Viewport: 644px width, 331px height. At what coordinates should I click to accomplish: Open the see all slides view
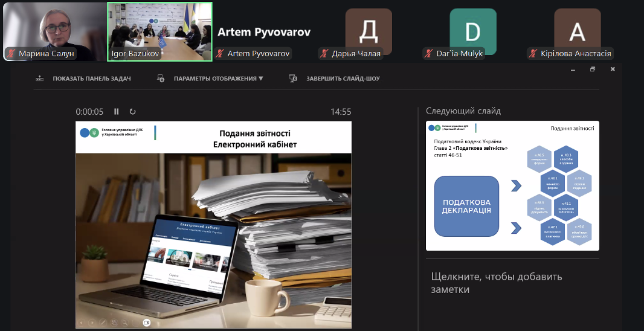coord(114,323)
